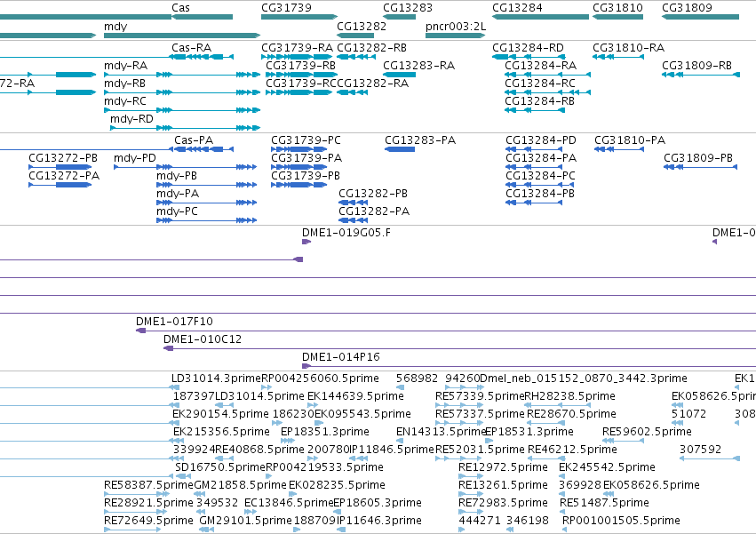The width and height of the screenshot is (756, 534).
Task: Select transcript Cas-RA
Action: pos(191,48)
